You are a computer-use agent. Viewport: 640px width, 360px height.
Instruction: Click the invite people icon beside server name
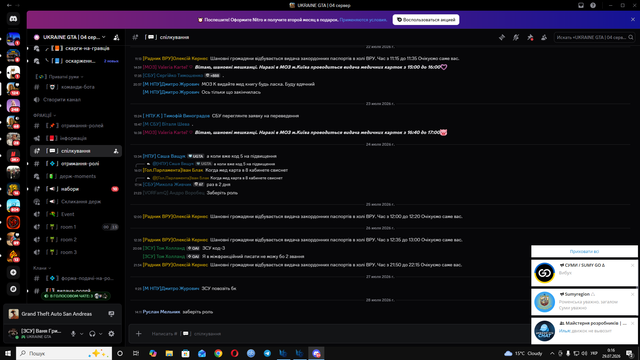click(x=116, y=37)
